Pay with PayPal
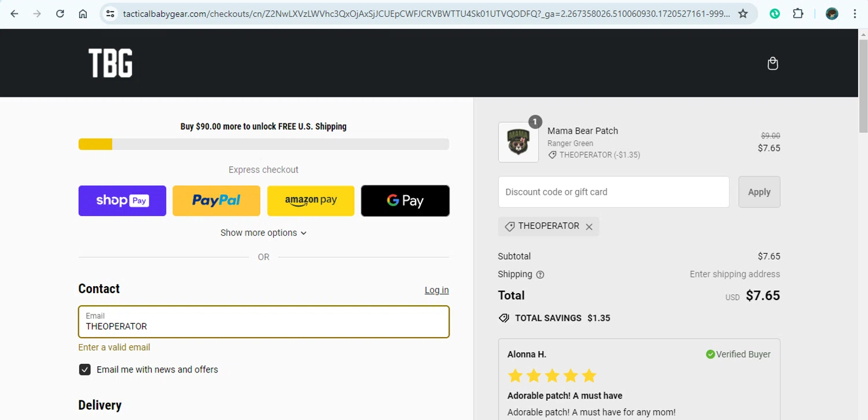This screenshot has width=868, height=420. (x=216, y=200)
